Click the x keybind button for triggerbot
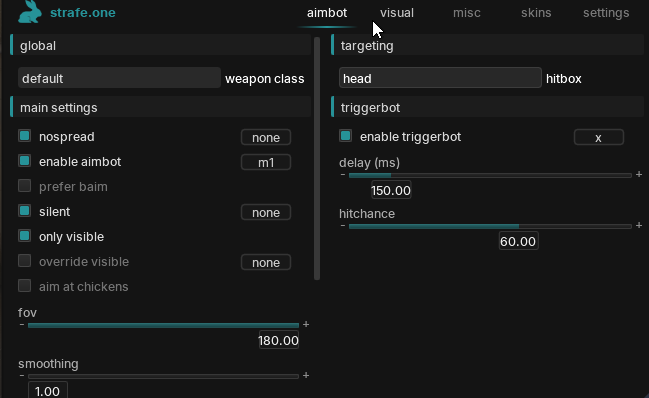 (599, 137)
